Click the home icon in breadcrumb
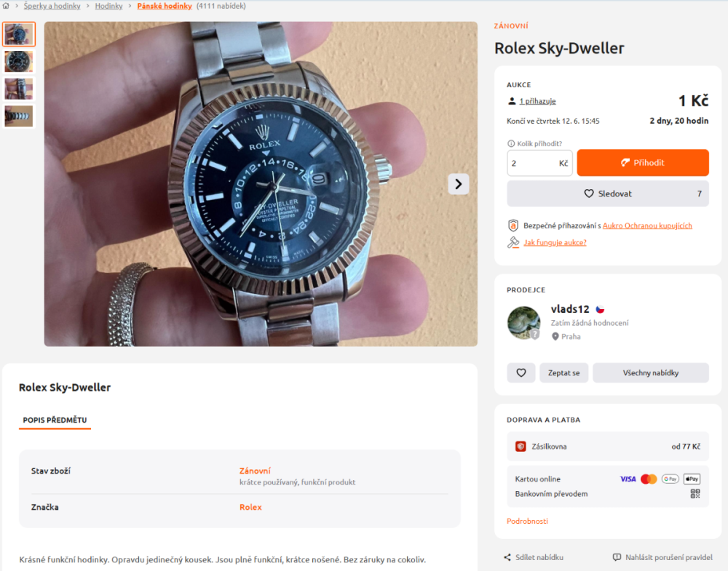The width and height of the screenshot is (728, 571). click(x=6, y=6)
